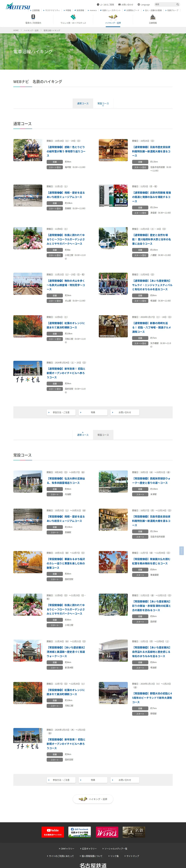Click upper お問い合わせ grey-bar button

(x=125, y=412)
